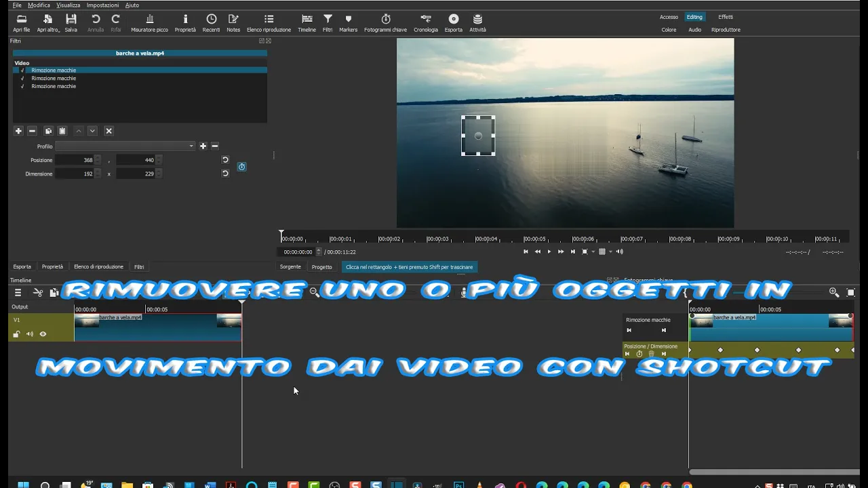Mute the V1 track audio
The height and width of the screenshot is (488, 868).
coord(30,334)
